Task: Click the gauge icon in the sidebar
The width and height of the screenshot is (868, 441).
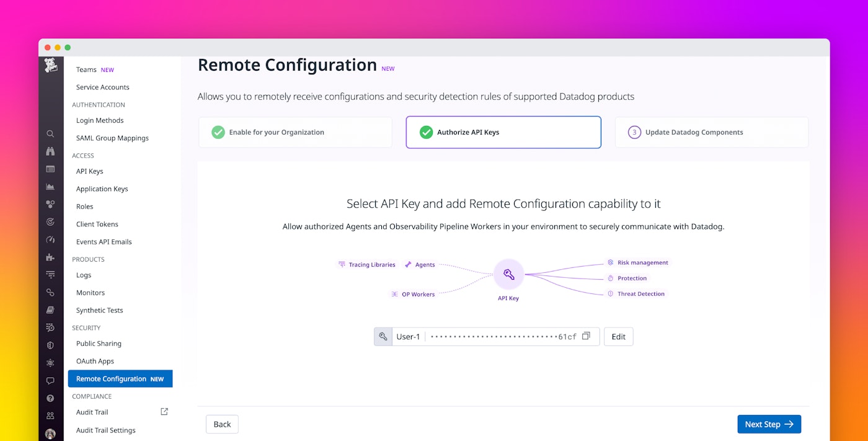Action: point(51,239)
